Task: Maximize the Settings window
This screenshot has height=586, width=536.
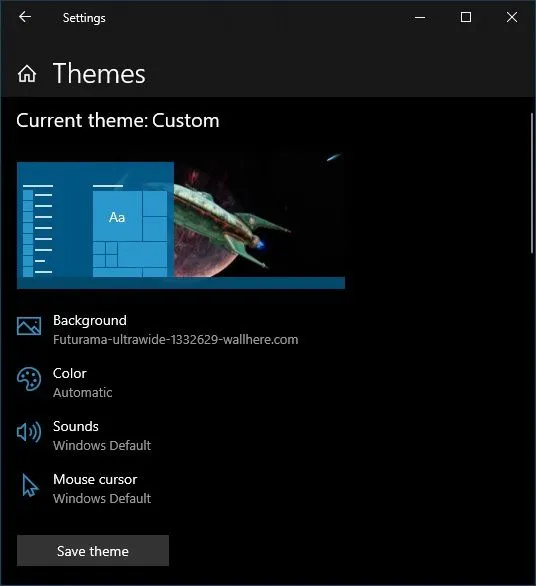Action: (466, 17)
